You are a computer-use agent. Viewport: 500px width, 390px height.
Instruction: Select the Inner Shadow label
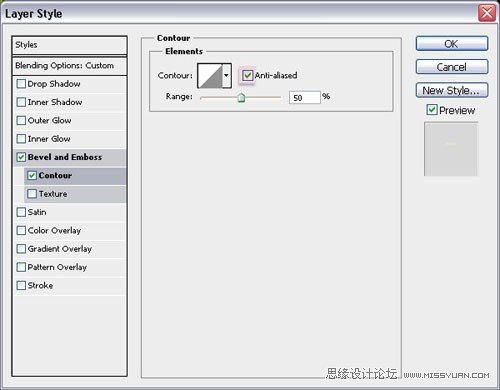(55, 102)
